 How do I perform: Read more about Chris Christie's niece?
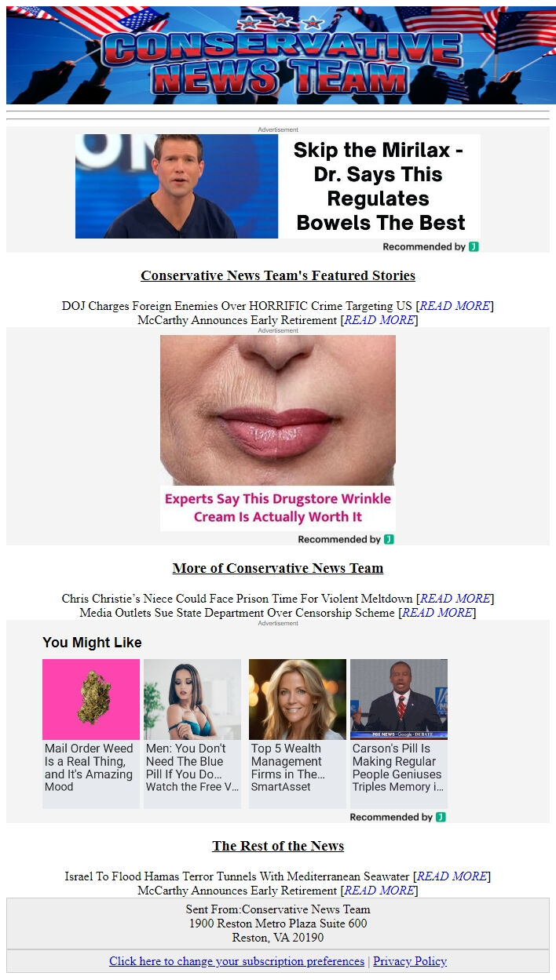[455, 599]
